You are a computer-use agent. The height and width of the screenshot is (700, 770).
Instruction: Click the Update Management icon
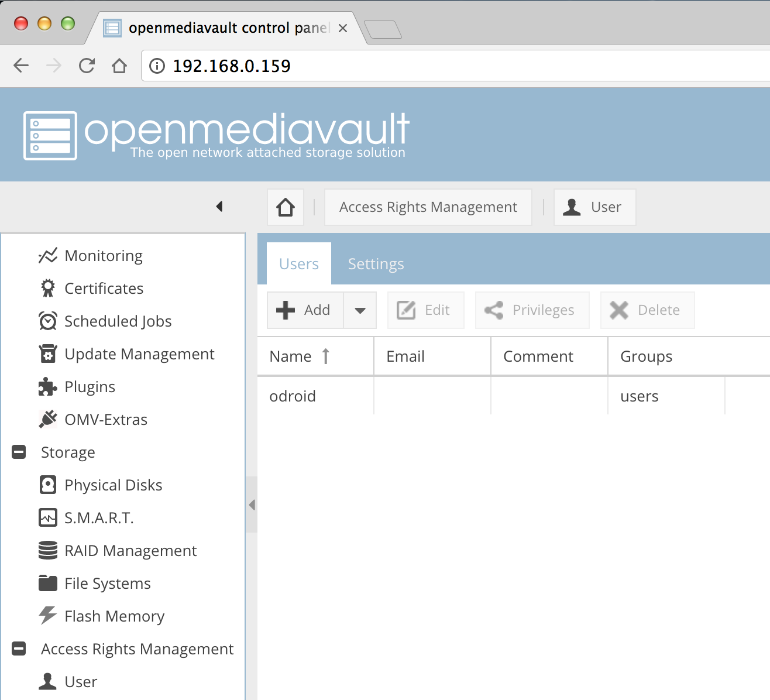48,354
